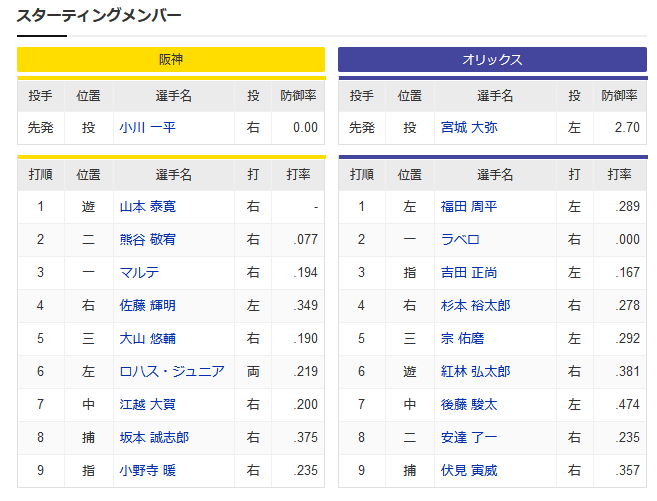Click the 防御率 header in 阪神 table
Screen dimensions: 657x501
(298, 96)
